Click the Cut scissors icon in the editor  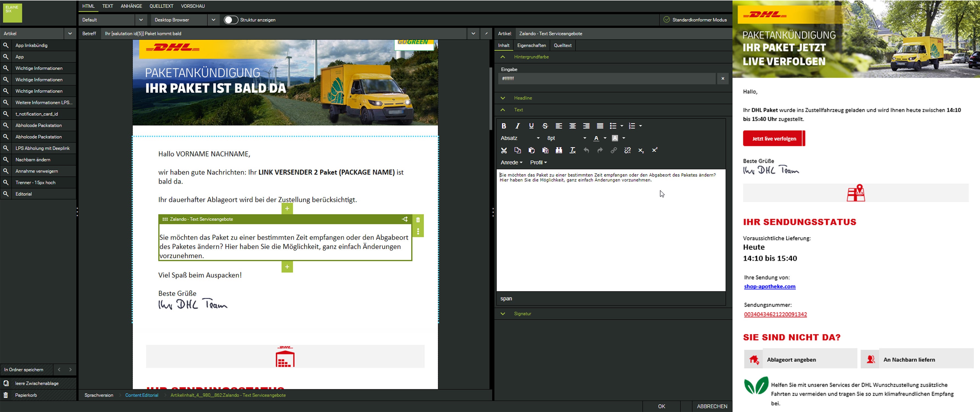504,150
